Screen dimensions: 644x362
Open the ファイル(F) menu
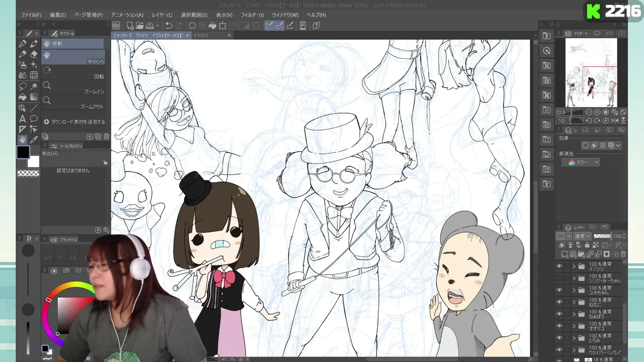31,15
